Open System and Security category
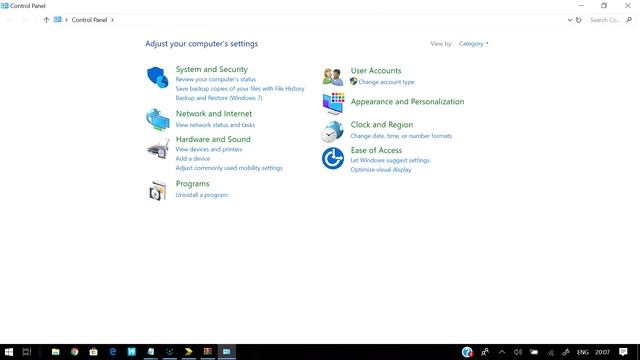Image resolution: width=640 pixels, height=360 pixels. point(211,69)
